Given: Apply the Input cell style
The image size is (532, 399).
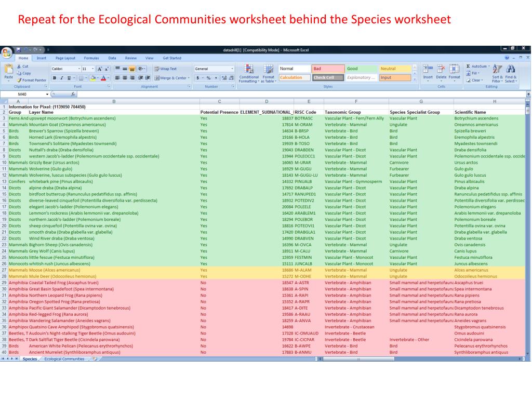Looking at the screenshot, I should coord(395,77).
